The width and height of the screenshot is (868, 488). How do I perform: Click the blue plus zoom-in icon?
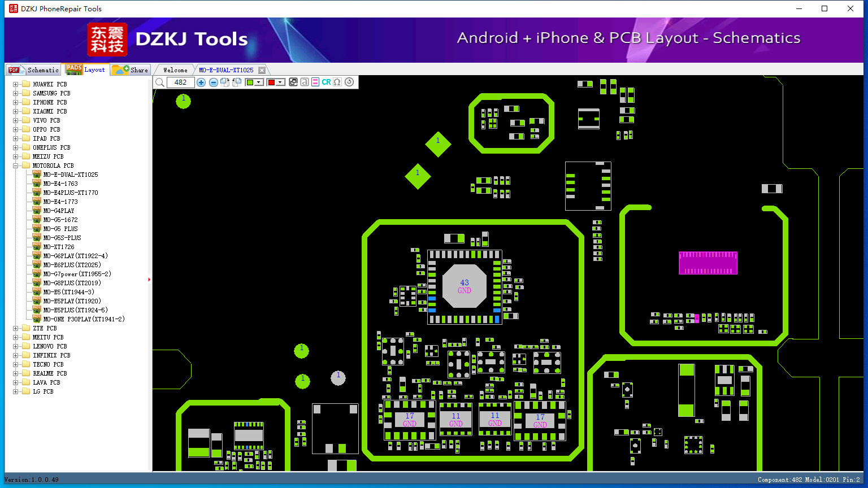tap(201, 82)
